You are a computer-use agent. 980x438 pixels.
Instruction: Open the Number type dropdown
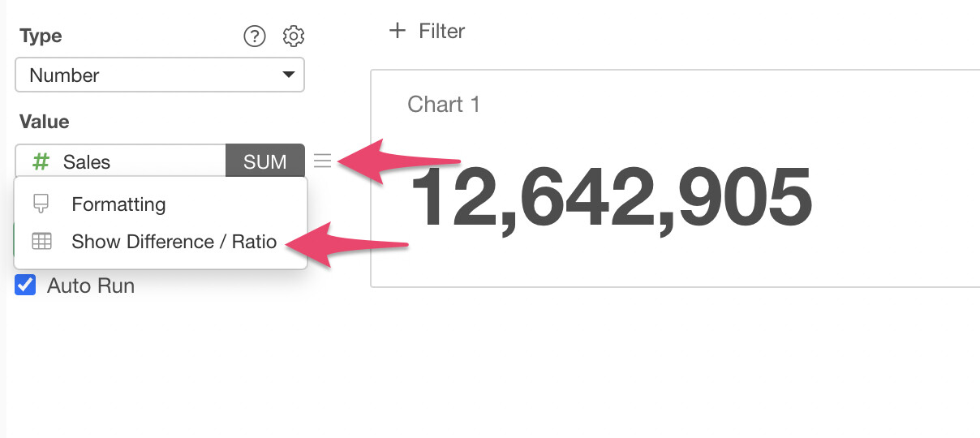[159, 75]
